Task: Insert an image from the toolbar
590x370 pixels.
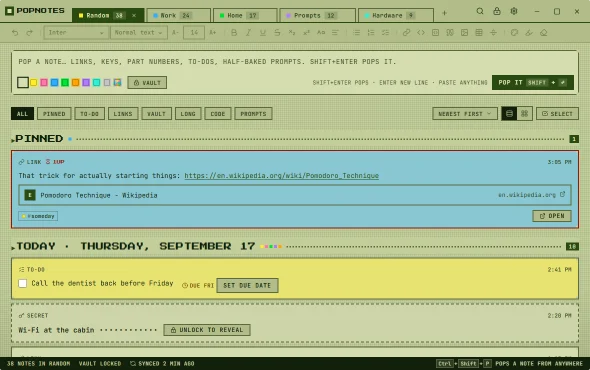Action: click(464, 33)
